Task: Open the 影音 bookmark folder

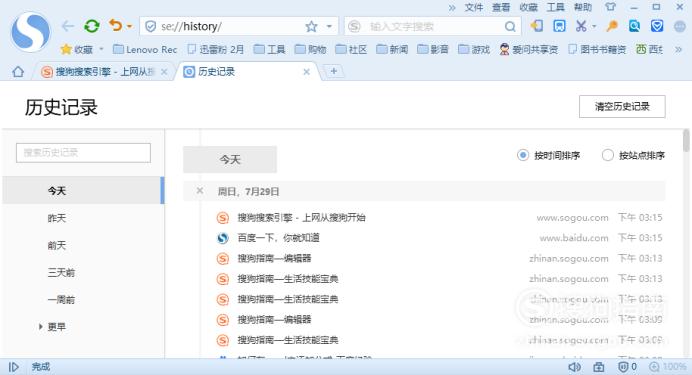Action: tap(433, 49)
